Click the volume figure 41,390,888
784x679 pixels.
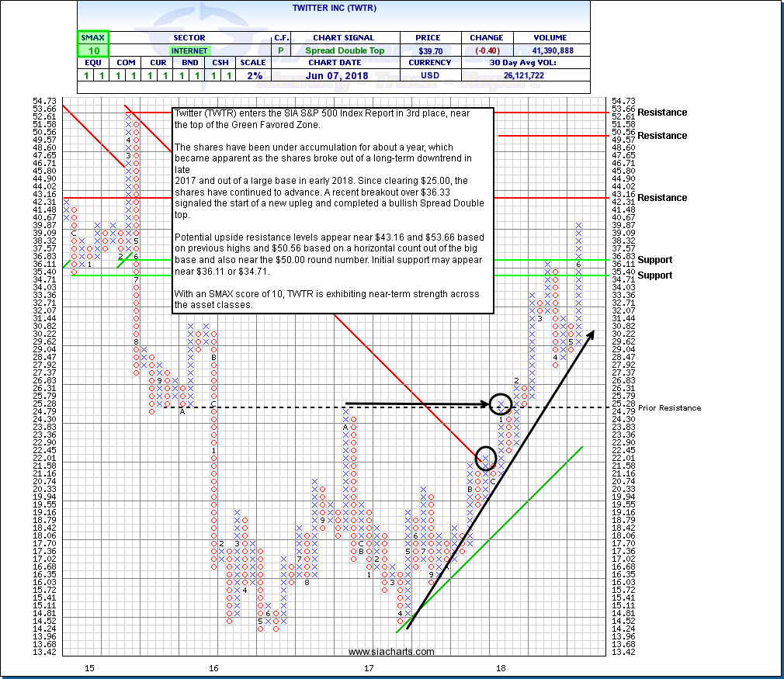click(x=552, y=50)
